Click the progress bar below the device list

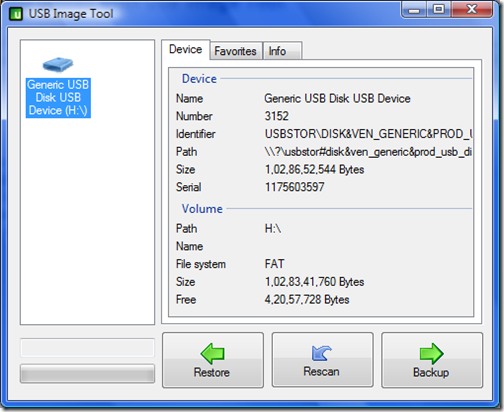[x=87, y=374]
